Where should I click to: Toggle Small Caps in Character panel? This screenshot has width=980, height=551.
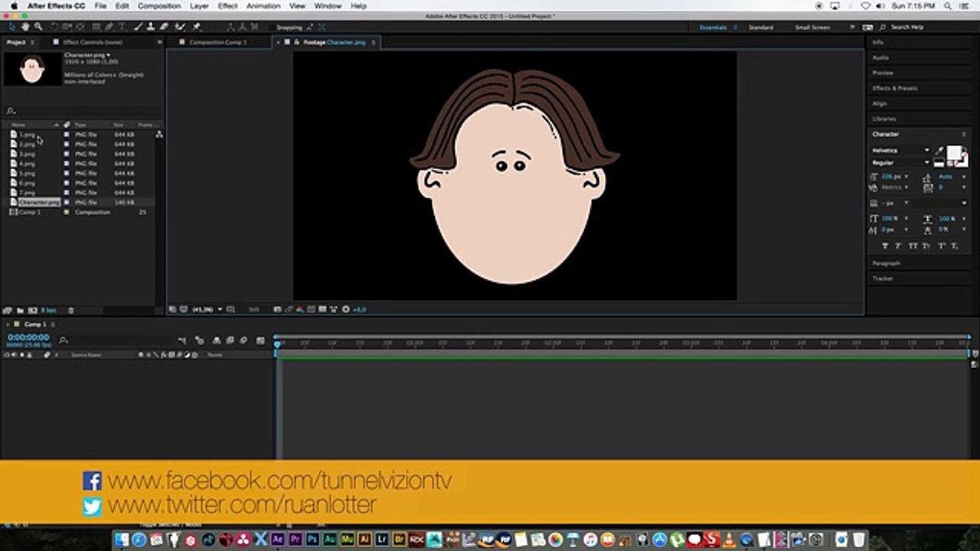[926, 246]
